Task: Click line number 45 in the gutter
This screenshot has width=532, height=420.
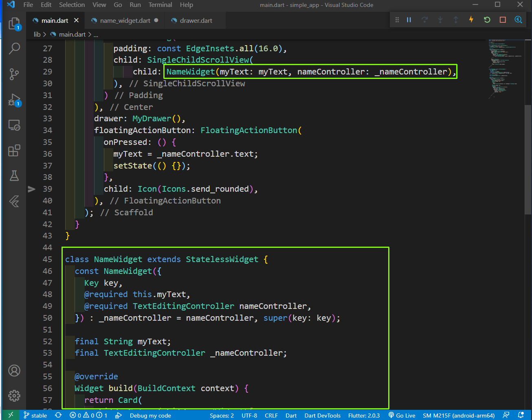Action: pos(48,259)
